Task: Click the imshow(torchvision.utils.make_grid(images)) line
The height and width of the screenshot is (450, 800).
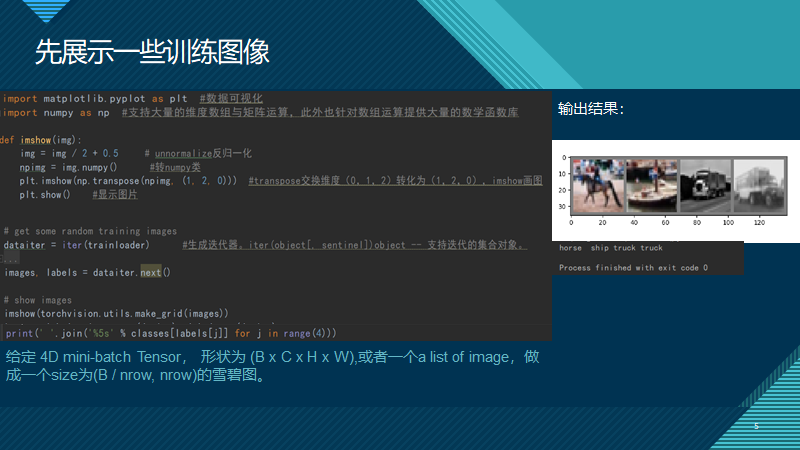Action: (116, 313)
